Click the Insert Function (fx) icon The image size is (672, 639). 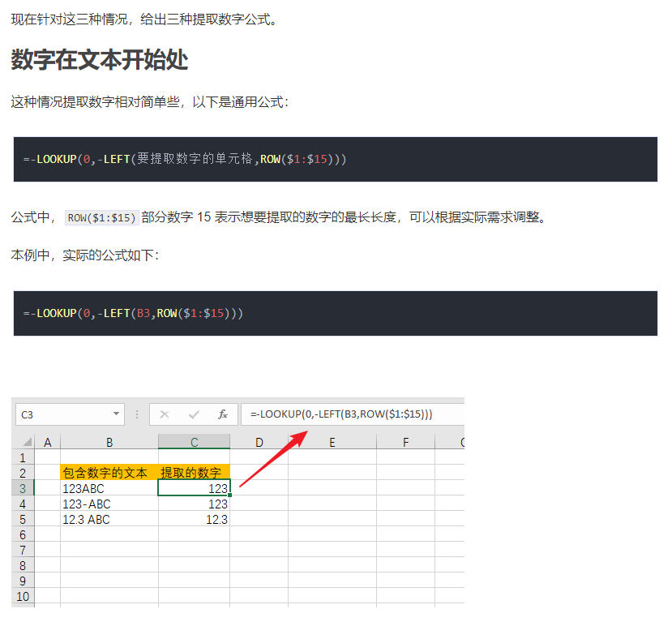coord(222,414)
